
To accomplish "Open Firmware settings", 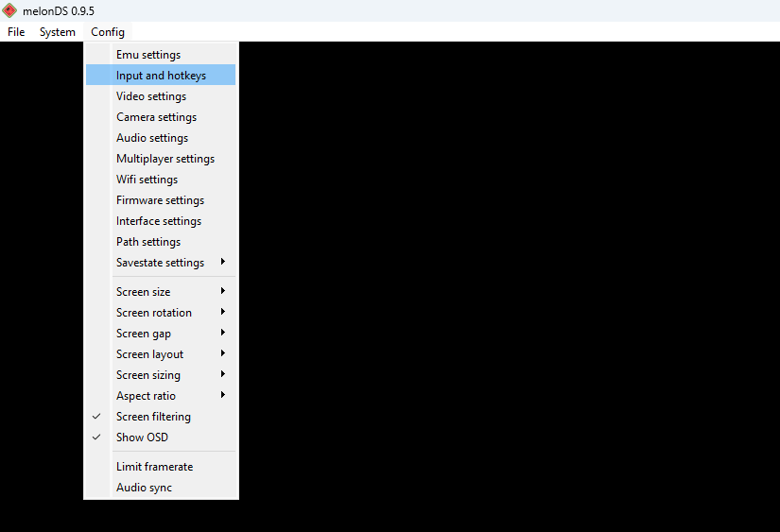I will [160, 200].
